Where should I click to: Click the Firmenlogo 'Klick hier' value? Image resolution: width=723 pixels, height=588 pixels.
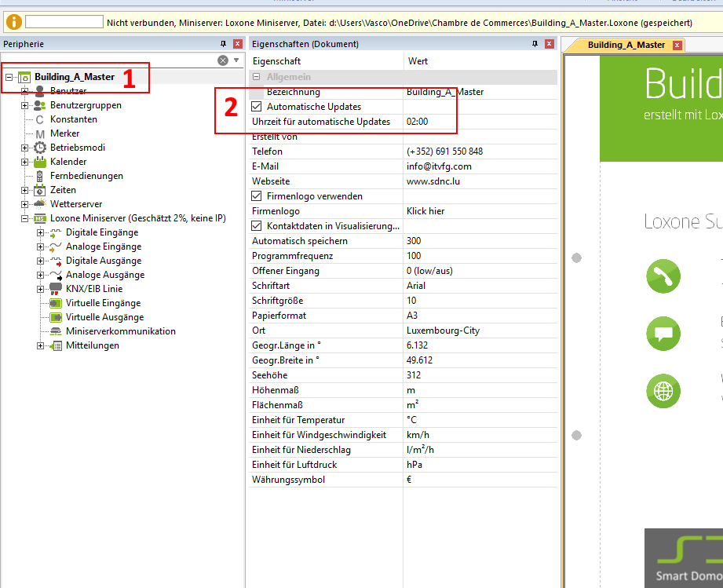coord(425,211)
